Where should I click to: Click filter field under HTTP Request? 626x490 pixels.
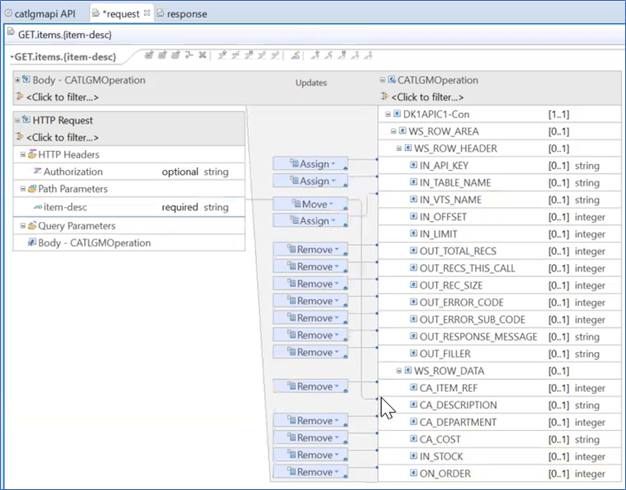click(x=62, y=137)
